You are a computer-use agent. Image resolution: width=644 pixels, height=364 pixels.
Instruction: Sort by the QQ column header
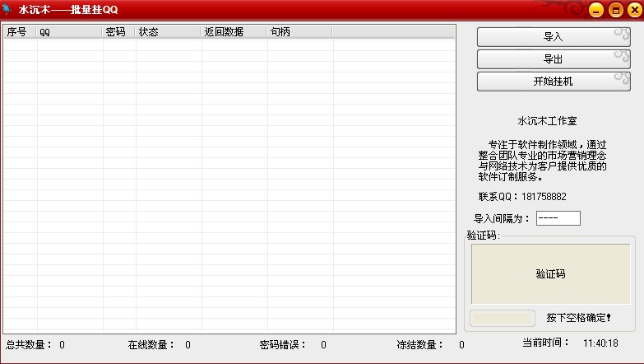[69, 32]
